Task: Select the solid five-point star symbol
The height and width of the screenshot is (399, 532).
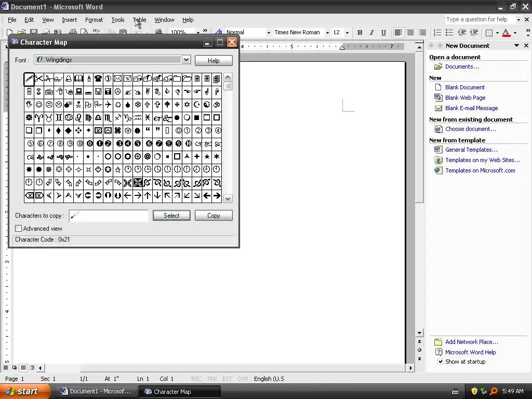Action: coord(207,156)
